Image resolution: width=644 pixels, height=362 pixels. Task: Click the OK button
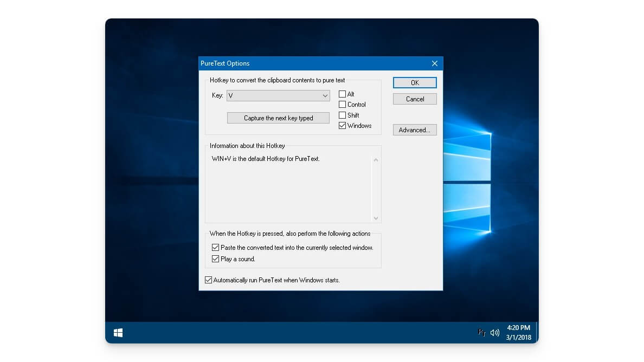tap(415, 82)
